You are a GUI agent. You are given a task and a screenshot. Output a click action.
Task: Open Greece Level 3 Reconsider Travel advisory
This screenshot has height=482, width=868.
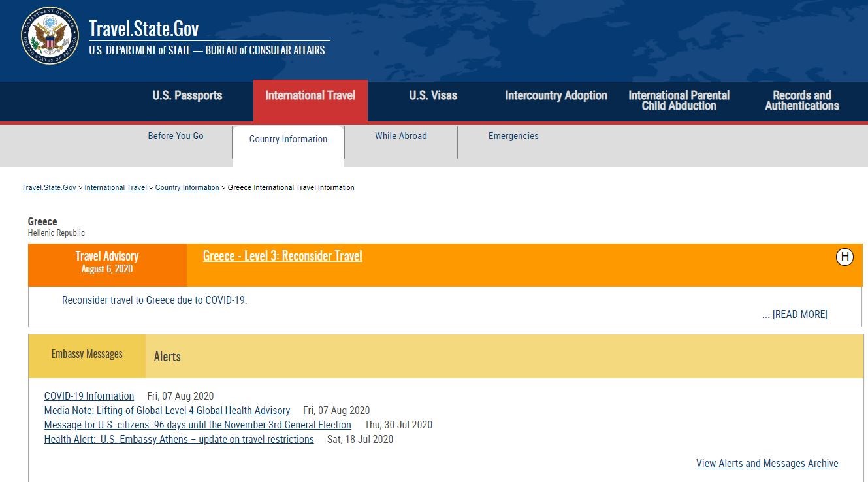pyautogui.click(x=282, y=256)
